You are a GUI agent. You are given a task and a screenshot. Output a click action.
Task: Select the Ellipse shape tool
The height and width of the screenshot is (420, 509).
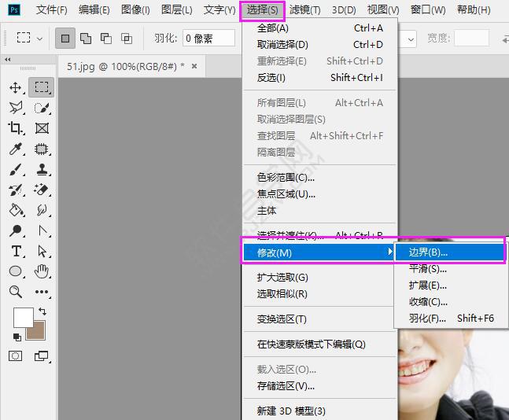pyautogui.click(x=15, y=271)
